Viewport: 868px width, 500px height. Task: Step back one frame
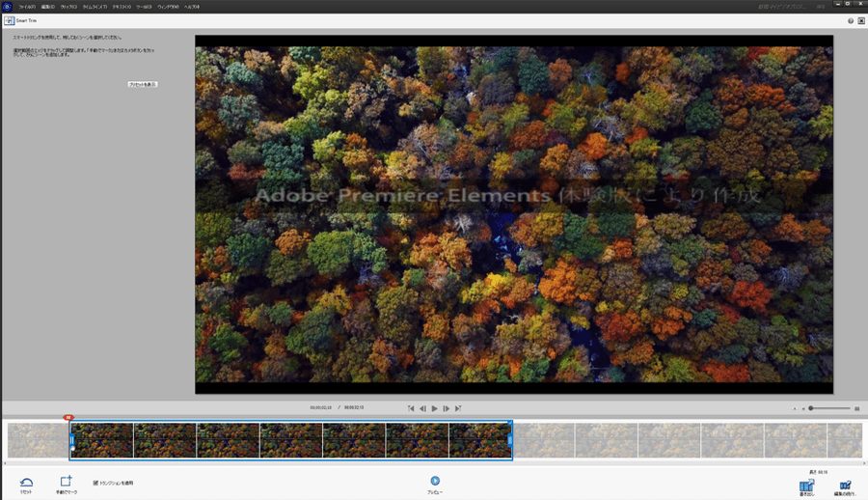(422, 408)
